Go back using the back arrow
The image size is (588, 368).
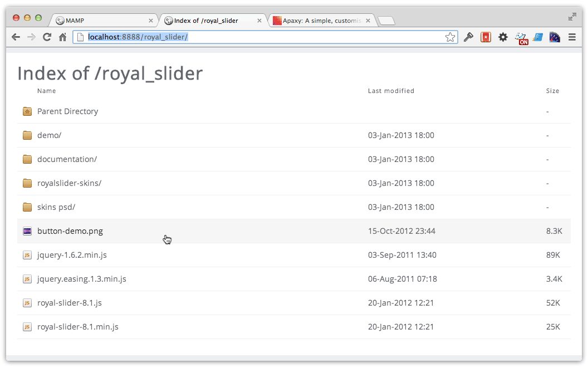tap(16, 37)
